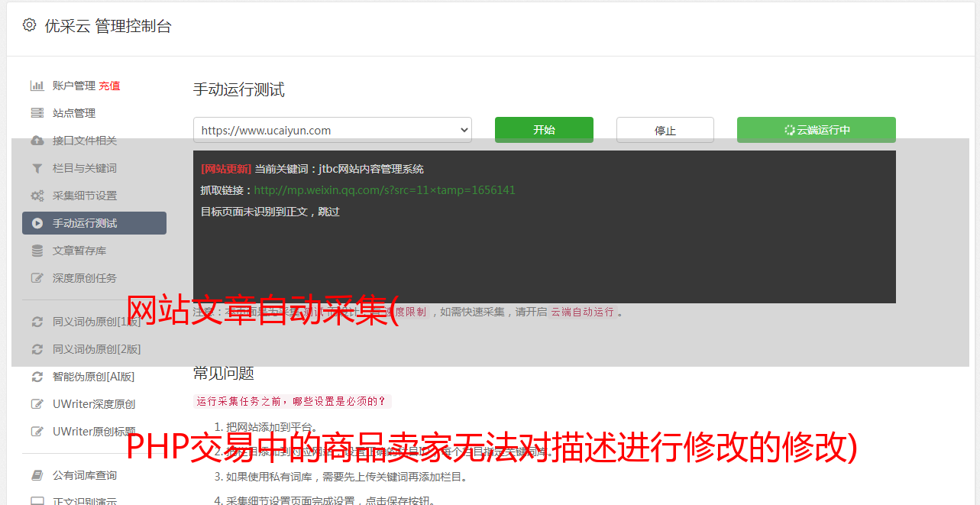
Task: Click the list item 把网站添加到平台
Action: [x=272, y=427]
